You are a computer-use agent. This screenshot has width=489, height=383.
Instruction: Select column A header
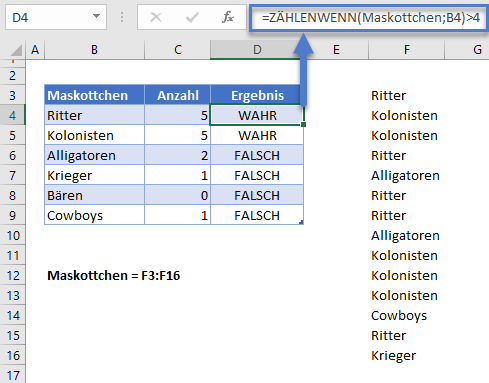pyautogui.click(x=35, y=50)
